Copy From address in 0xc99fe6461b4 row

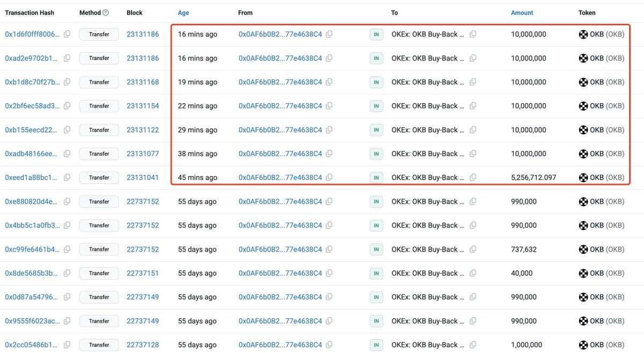[329, 249]
